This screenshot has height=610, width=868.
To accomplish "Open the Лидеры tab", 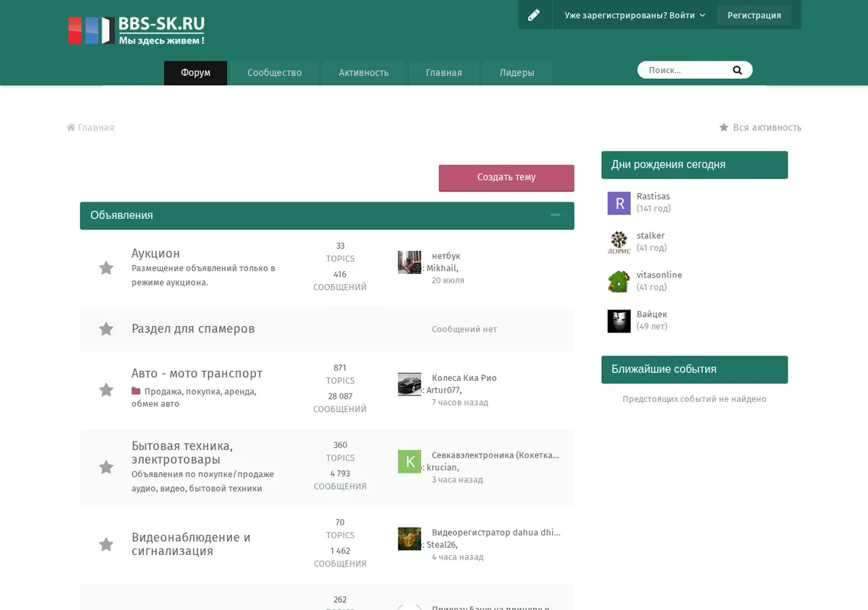I will click(x=516, y=73).
